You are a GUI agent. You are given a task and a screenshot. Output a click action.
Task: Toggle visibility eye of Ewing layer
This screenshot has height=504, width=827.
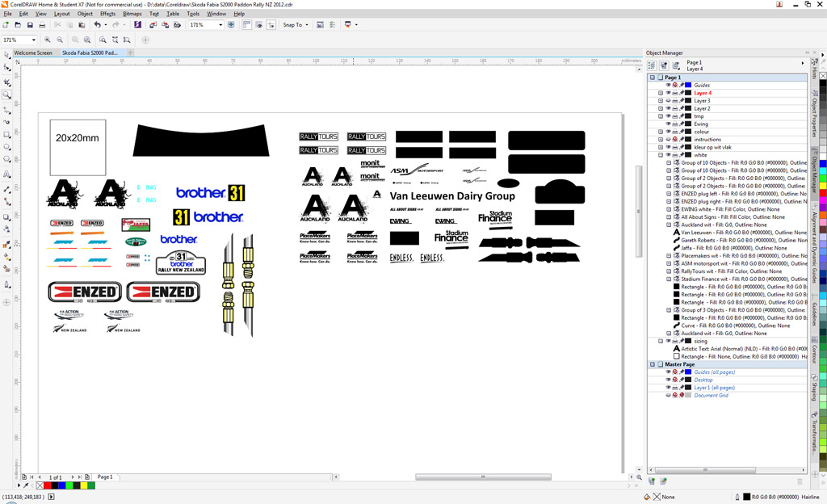(668, 124)
